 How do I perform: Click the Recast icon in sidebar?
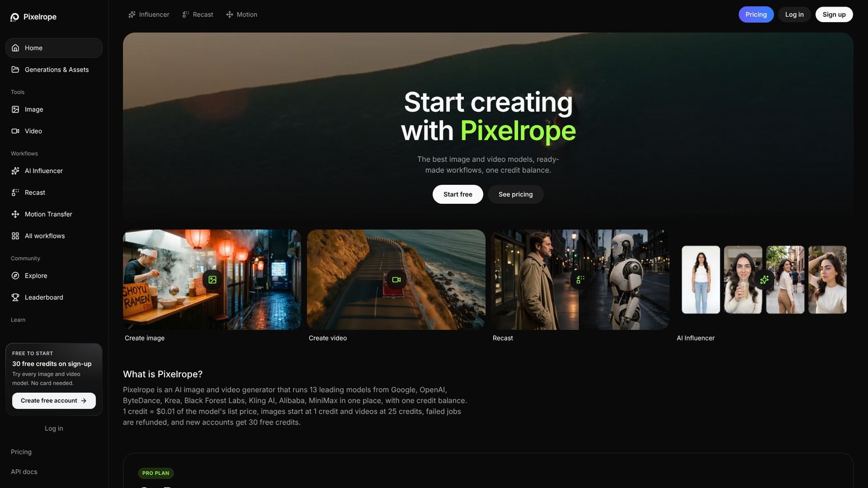click(15, 192)
